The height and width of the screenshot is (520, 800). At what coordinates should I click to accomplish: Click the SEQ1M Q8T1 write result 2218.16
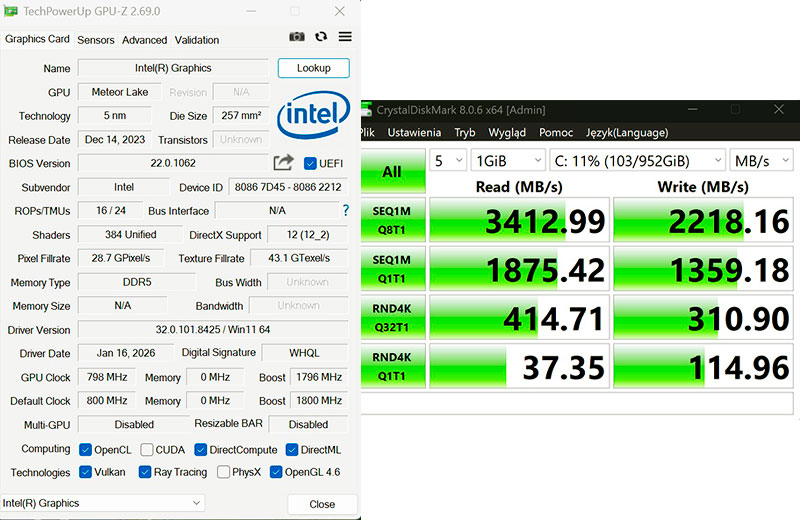pos(704,220)
